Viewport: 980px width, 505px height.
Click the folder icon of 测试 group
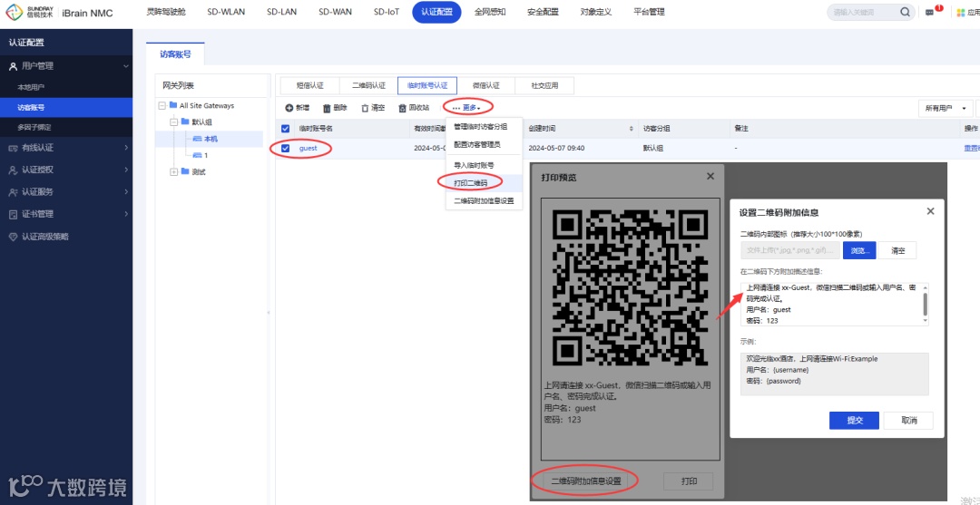click(x=186, y=171)
